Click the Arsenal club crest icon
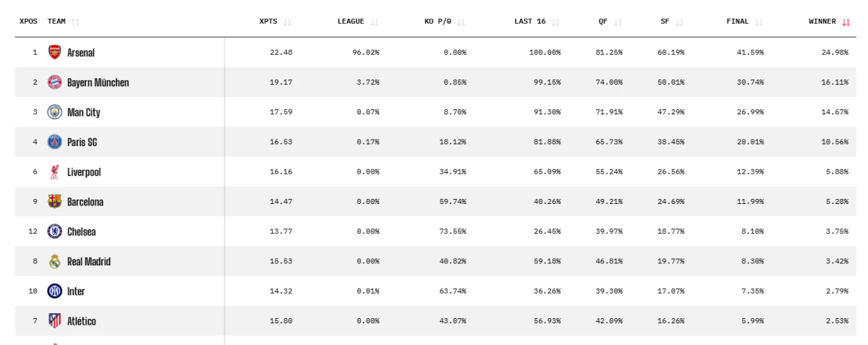Viewport: 868px width, 345px height. point(55,52)
